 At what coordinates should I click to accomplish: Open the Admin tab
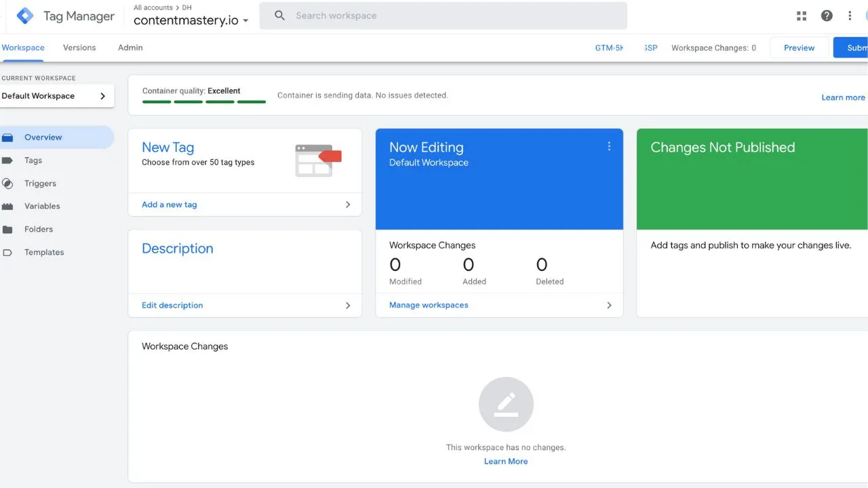130,47
